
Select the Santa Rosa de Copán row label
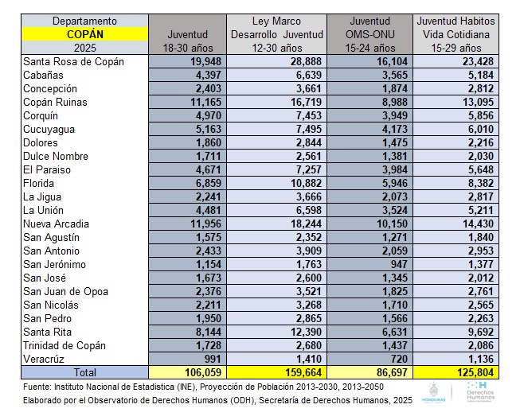pos(74,62)
